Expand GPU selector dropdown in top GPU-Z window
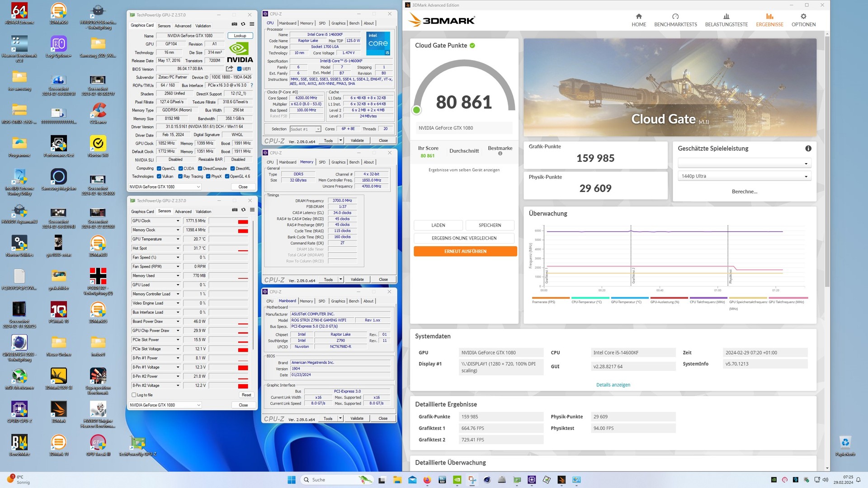 pos(165,187)
